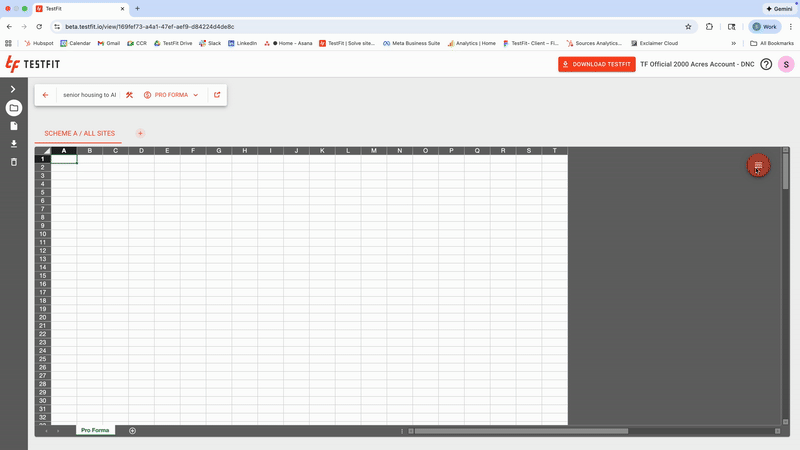Viewport: 800px width, 450px height.
Task: Click the sheet tabs scroll right arrow
Action: pyautogui.click(x=58, y=431)
